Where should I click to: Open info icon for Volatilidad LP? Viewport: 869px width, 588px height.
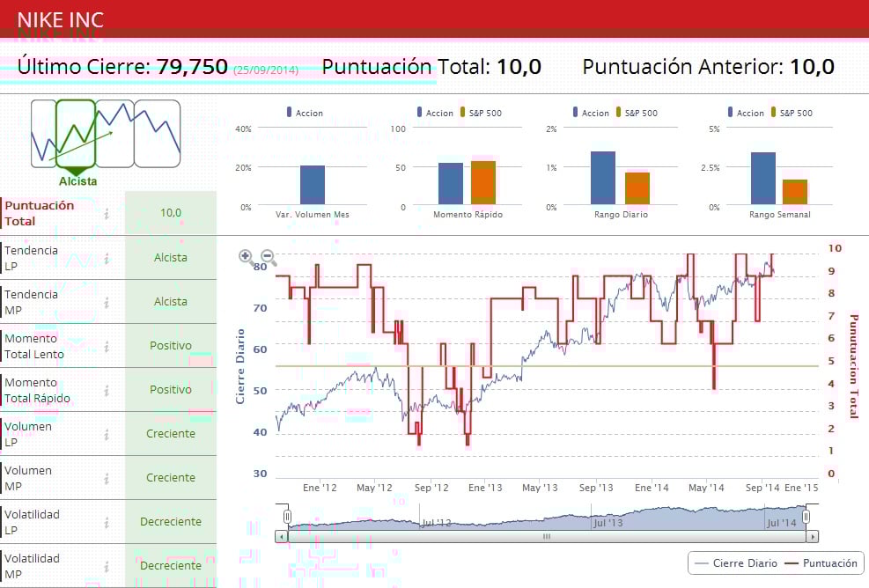point(107,522)
